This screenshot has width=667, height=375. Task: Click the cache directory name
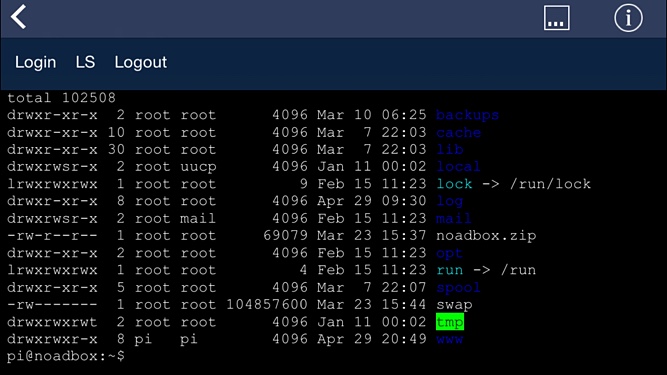(459, 132)
